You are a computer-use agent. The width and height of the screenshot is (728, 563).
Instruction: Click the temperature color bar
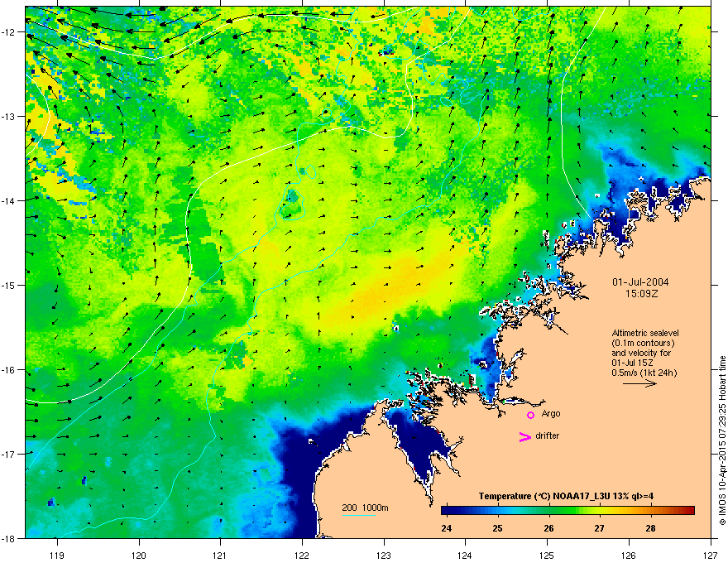click(x=568, y=511)
